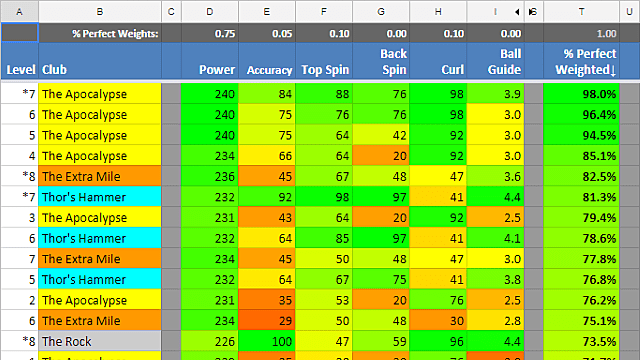Viewport: 640px width, 360px height.
Task: Click the Ball Guide header cell
Action: (495, 61)
